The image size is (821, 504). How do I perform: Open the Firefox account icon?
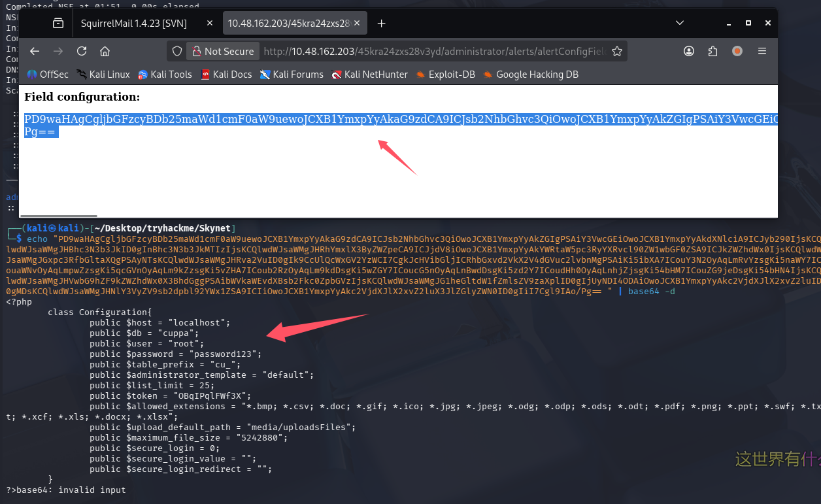coord(689,51)
